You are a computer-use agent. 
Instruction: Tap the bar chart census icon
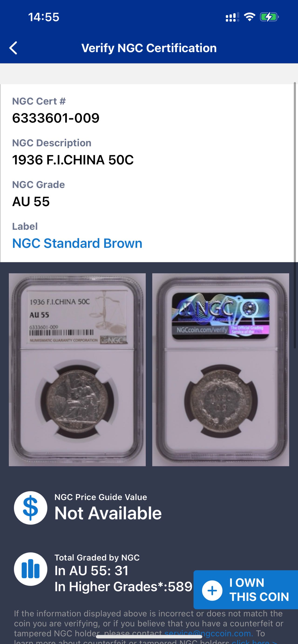coord(30,569)
